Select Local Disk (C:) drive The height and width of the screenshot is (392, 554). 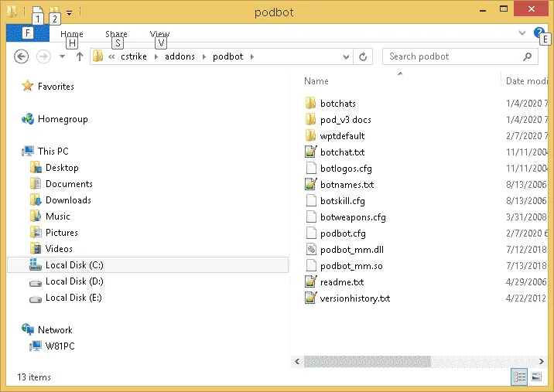(148, 265)
